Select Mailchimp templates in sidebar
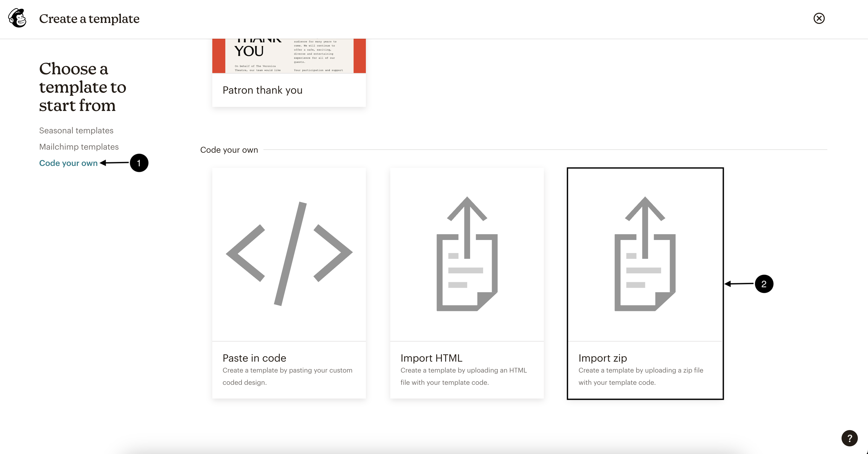 pyautogui.click(x=79, y=147)
